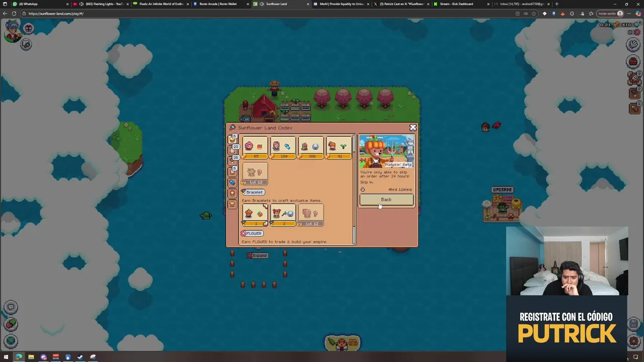Reload the page with the refresh icon
Screen dimensions: 644x362
14,14
